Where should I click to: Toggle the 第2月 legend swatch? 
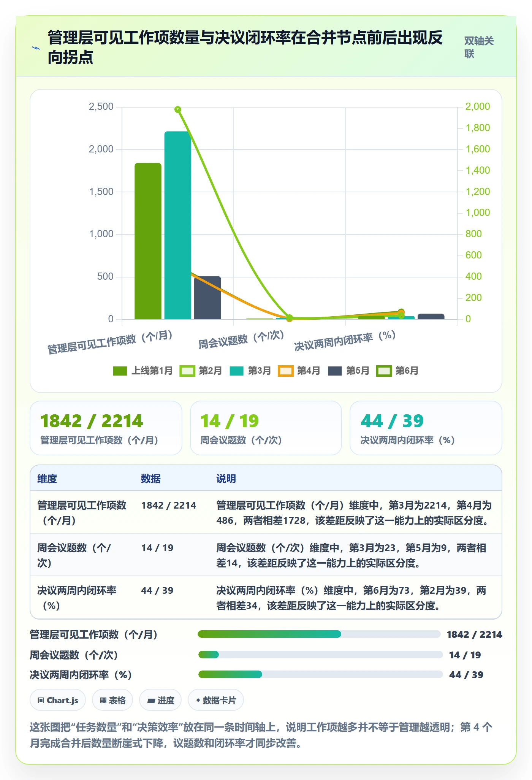tap(187, 371)
